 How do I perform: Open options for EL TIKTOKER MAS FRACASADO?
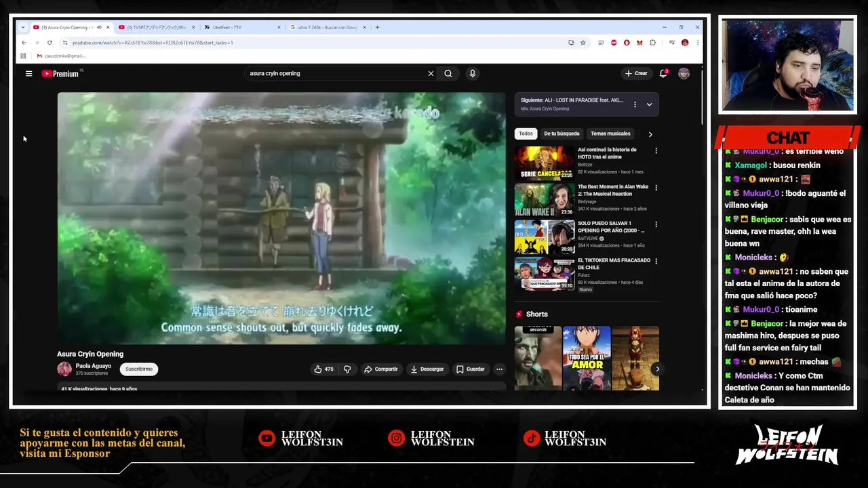[656, 261]
